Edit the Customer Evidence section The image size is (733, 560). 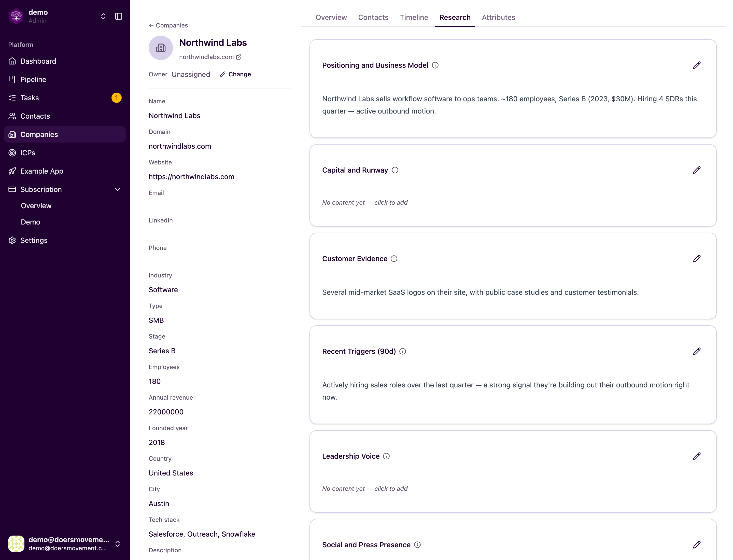[x=697, y=259]
